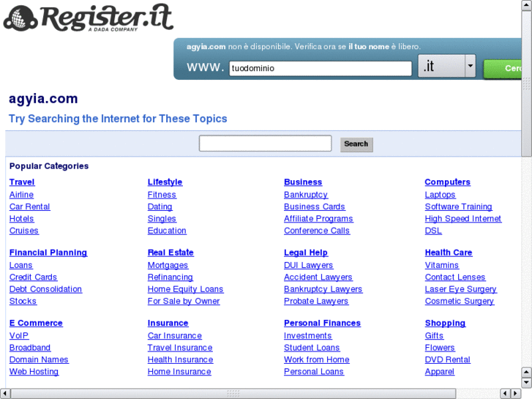Open the Lifestyle category heading link

[x=165, y=182]
